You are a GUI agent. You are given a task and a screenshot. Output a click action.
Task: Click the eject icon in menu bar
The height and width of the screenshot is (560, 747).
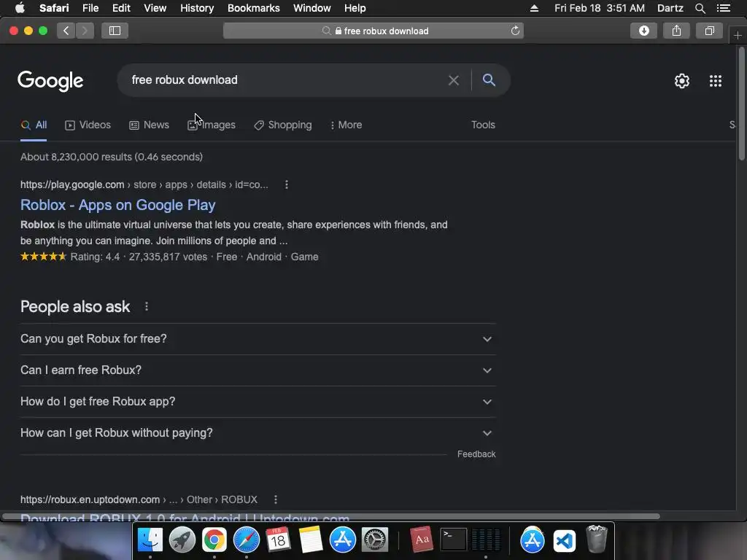click(534, 8)
